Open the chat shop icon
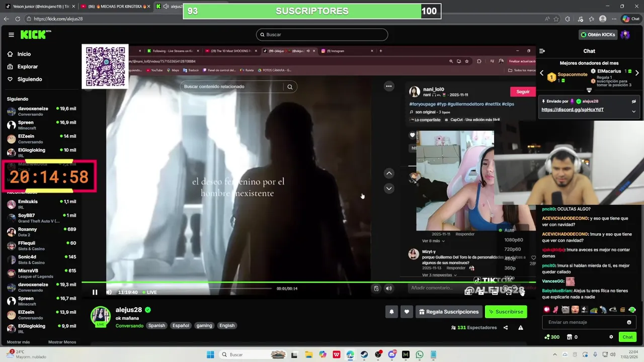This screenshot has width=644, height=362. (x=569, y=337)
